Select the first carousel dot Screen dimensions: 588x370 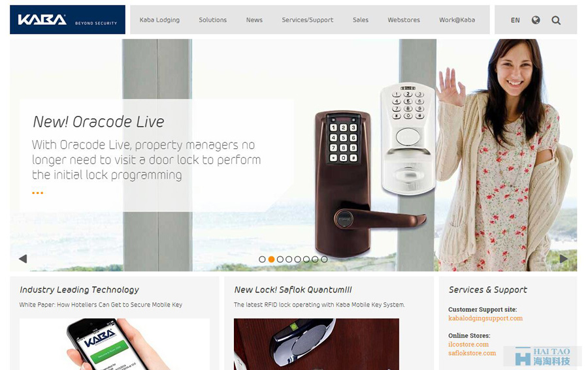tap(262, 259)
